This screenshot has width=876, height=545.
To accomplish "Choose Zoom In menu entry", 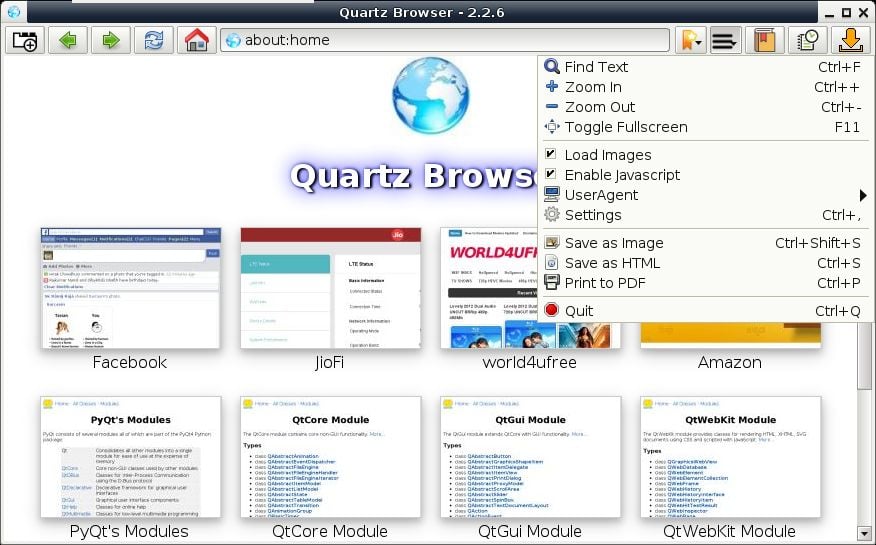I will point(706,87).
